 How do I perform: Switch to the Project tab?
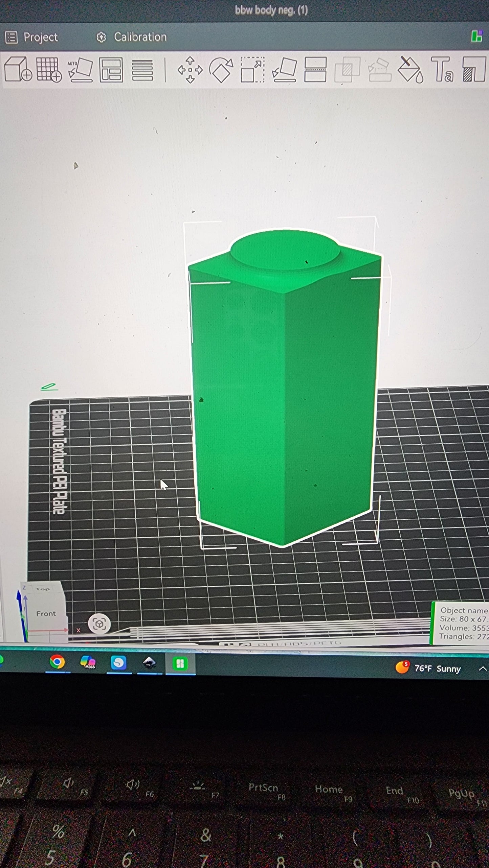(x=31, y=37)
